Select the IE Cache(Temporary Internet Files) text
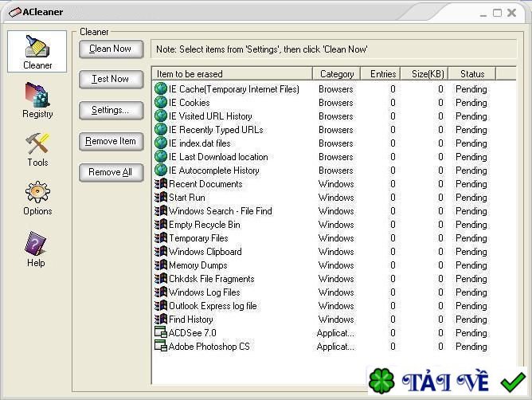The image size is (532, 400). click(234, 89)
